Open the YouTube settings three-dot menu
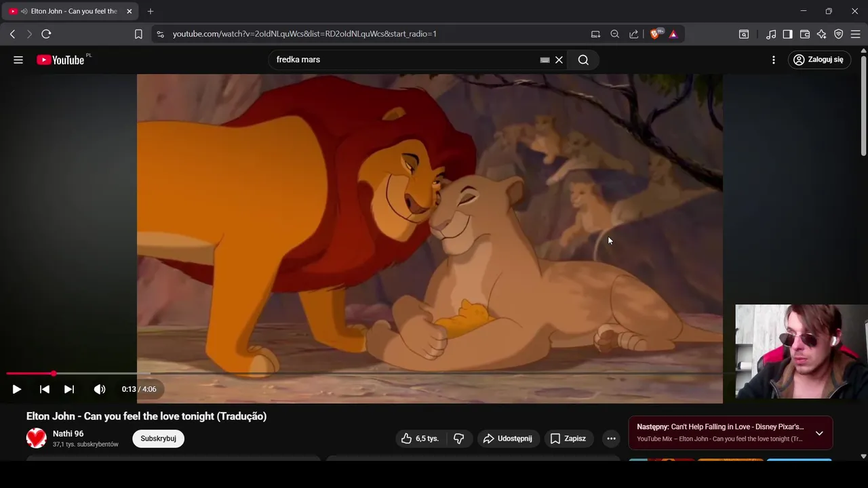The image size is (868, 488). coord(774,60)
